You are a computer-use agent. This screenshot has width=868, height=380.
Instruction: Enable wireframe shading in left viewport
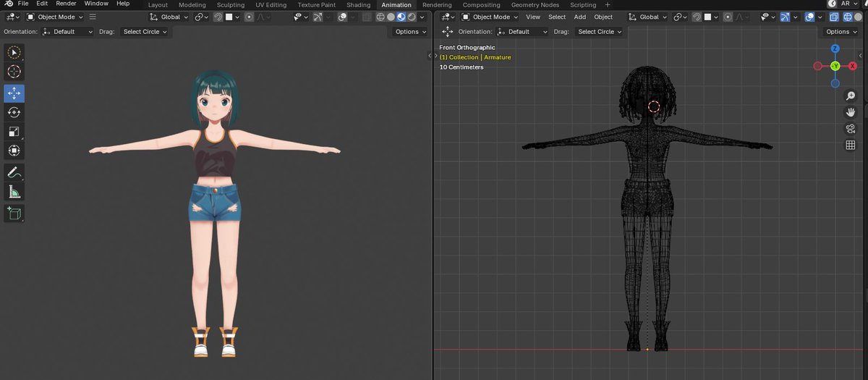[x=380, y=17]
